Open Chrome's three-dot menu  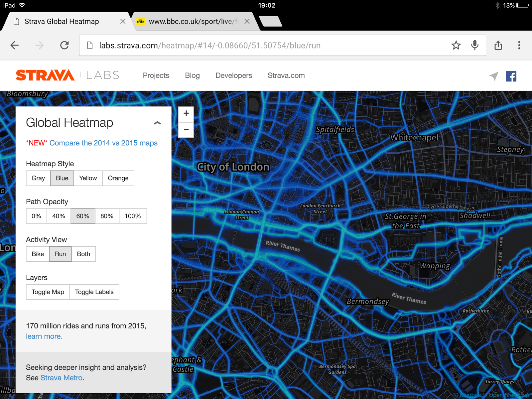coord(519,45)
